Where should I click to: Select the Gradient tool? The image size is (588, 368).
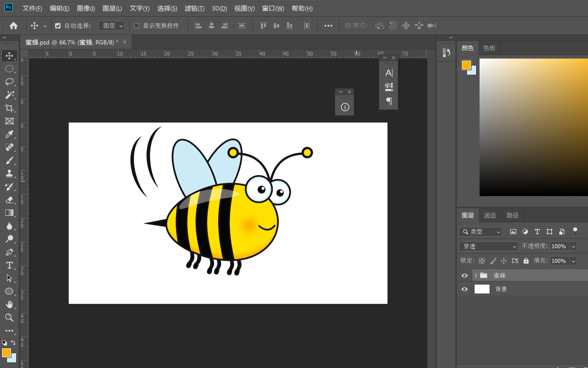pos(9,213)
